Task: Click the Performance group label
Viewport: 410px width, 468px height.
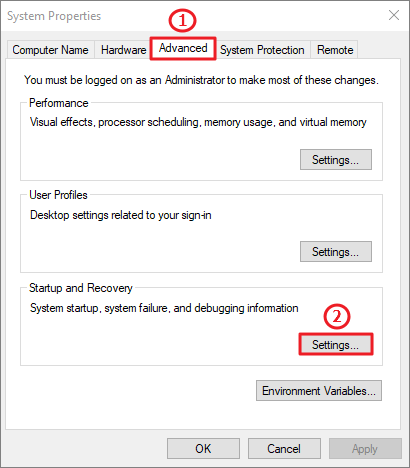Action: coord(59,103)
